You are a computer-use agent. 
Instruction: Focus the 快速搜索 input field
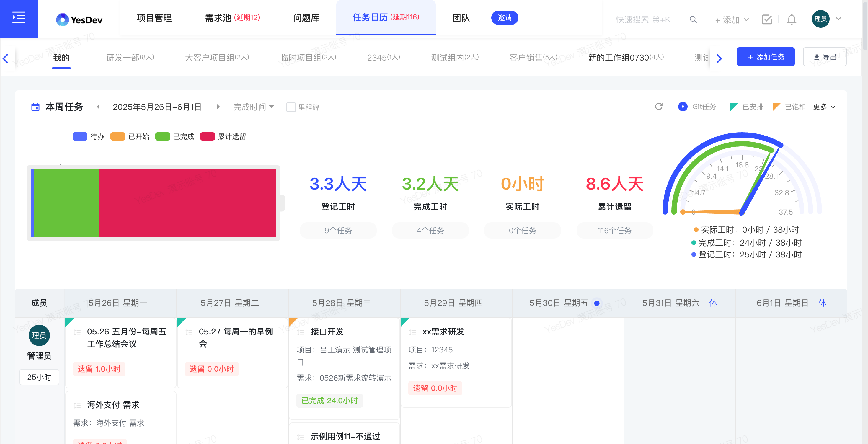point(643,20)
